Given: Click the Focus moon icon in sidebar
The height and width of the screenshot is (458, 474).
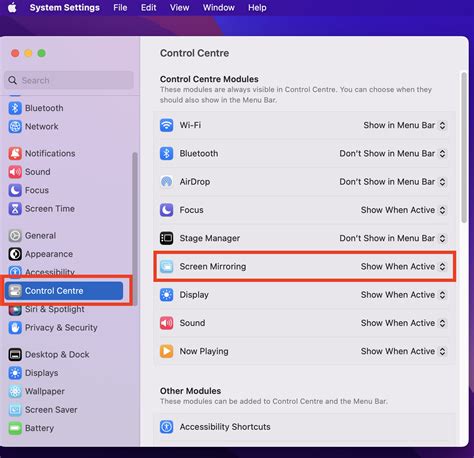Looking at the screenshot, I should (x=15, y=190).
